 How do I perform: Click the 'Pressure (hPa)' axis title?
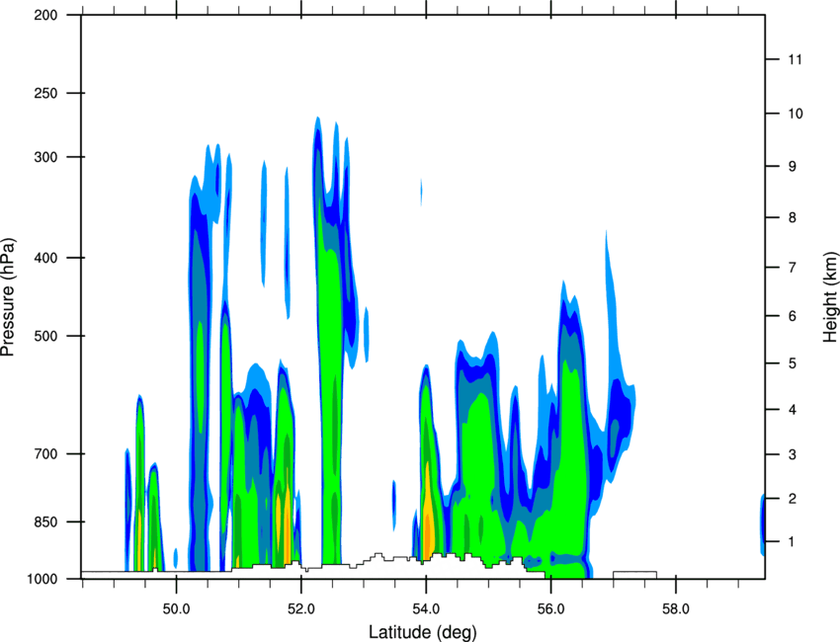point(8,296)
